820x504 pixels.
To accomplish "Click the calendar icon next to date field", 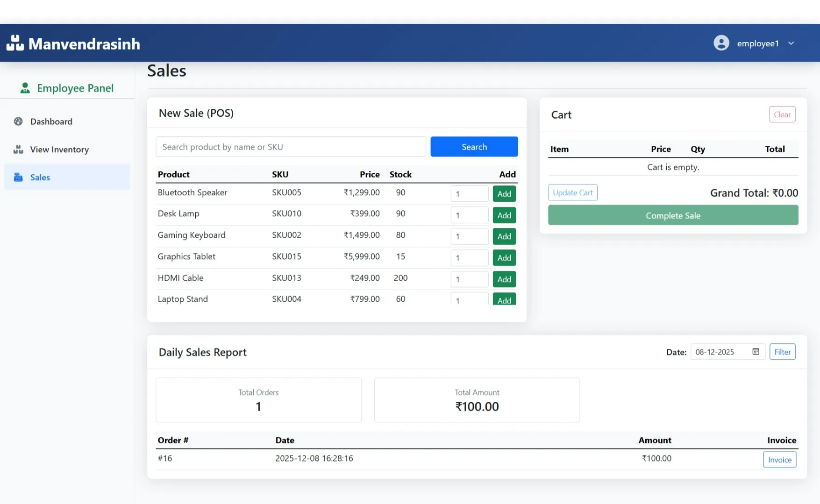I will coord(756,351).
